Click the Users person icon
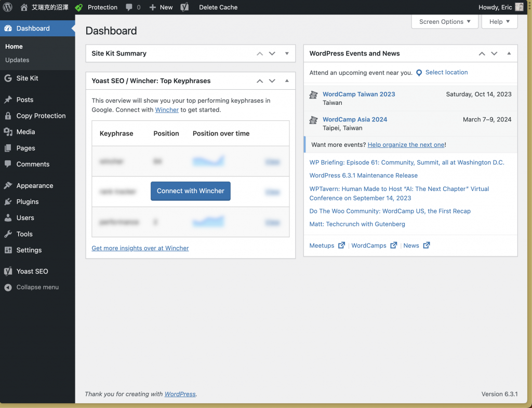 coord(8,218)
